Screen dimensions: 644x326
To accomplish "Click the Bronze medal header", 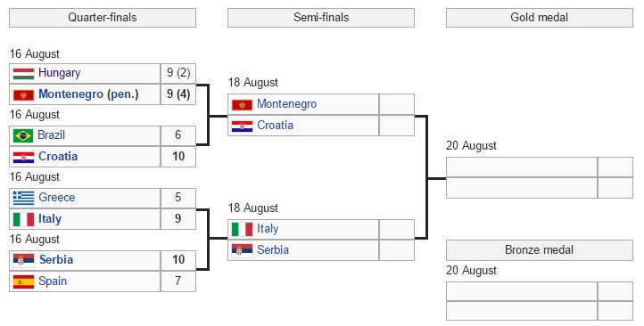I will click(x=540, y=250).
